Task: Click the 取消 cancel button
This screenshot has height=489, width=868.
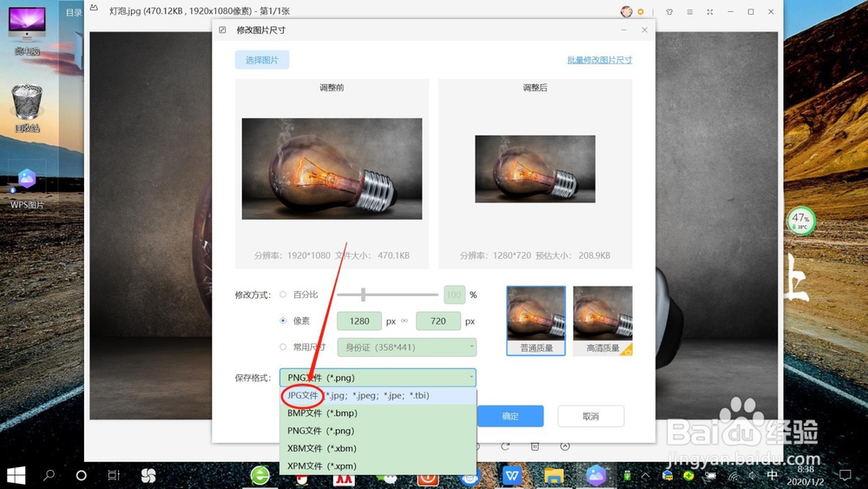Action: [x=590, y=416]
